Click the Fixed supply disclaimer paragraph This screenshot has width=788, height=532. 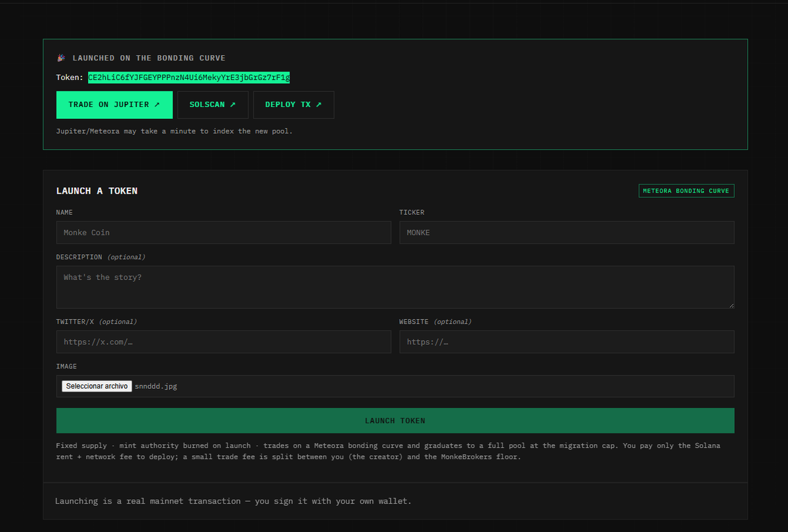pos(388,451)
